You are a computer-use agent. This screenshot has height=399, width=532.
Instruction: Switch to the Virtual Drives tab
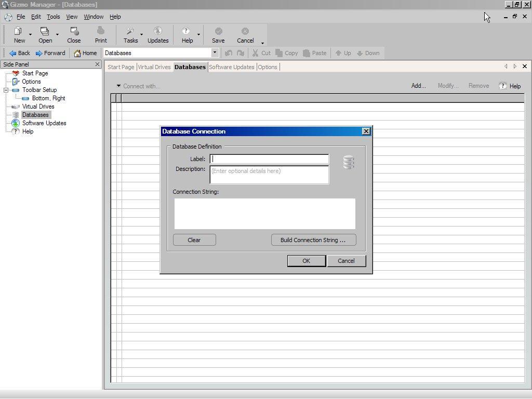click(154, 66)
